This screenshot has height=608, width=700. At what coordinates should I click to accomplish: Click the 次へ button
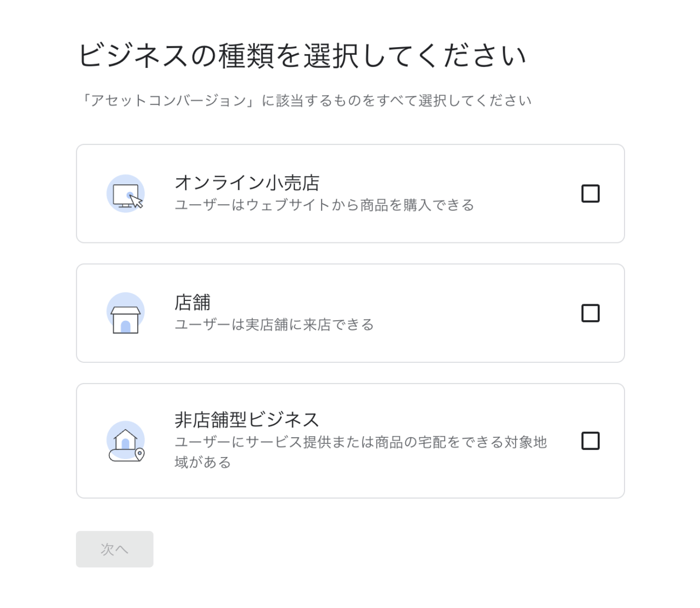pyautogui.click(x=115, y=549)
